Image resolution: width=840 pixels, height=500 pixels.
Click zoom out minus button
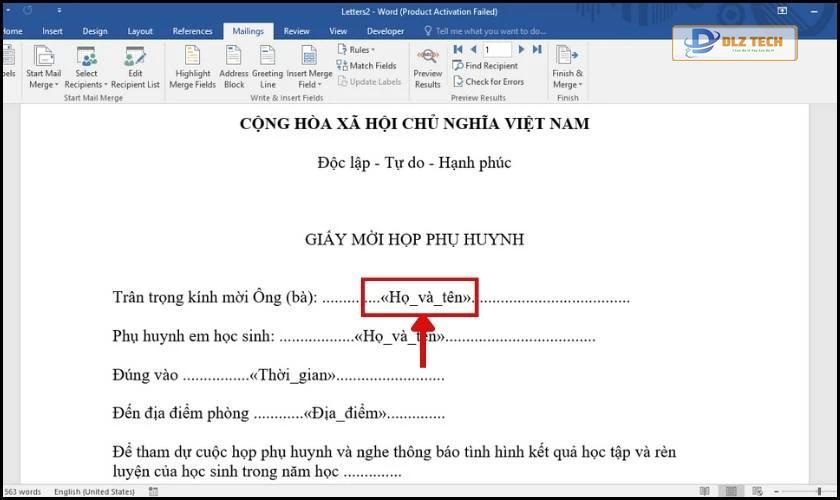776,491
